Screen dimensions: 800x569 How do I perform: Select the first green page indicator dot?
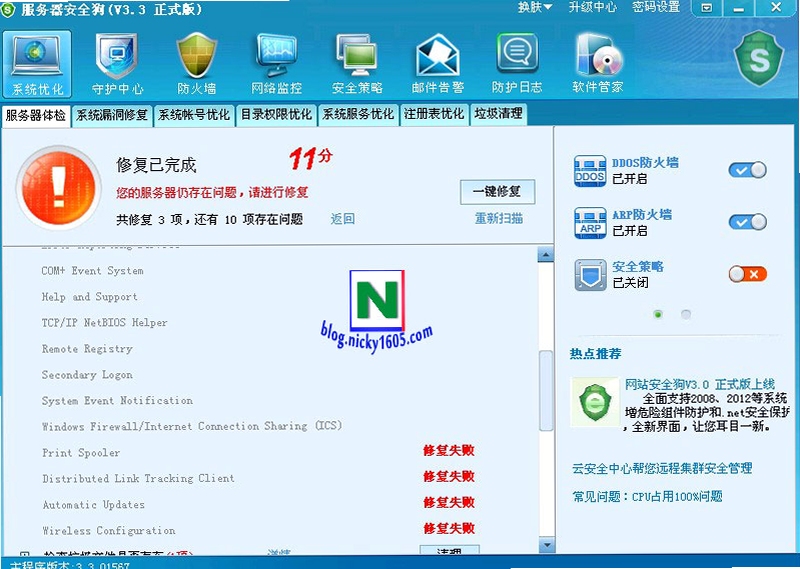click(658, 314)
